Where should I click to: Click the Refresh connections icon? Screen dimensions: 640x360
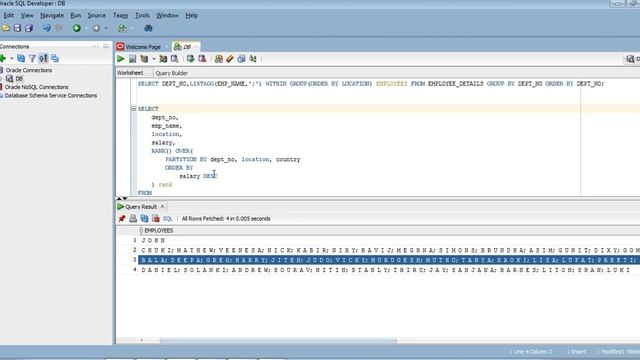coord(21,58)
